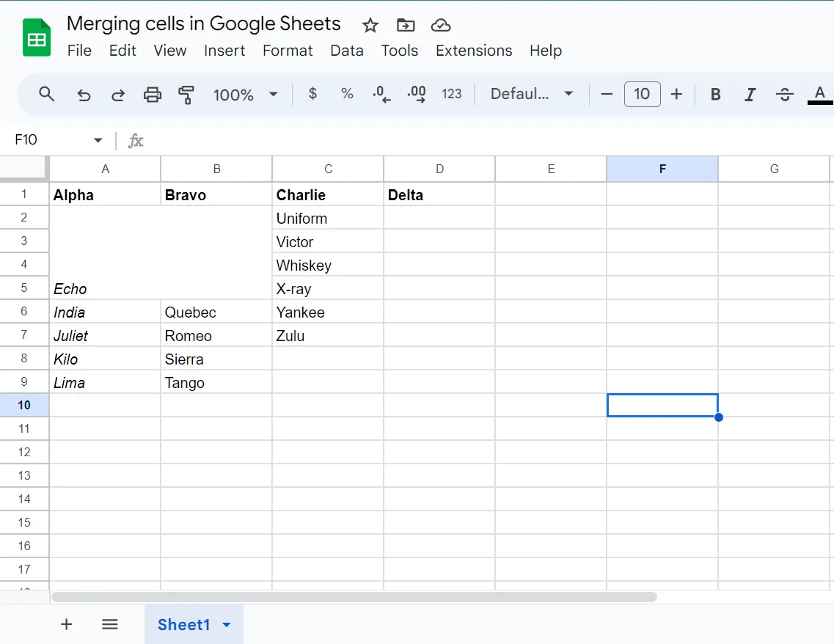Open the Sheet1 tab options arrow
Viewport: 834px width, 644px height.
227,624
